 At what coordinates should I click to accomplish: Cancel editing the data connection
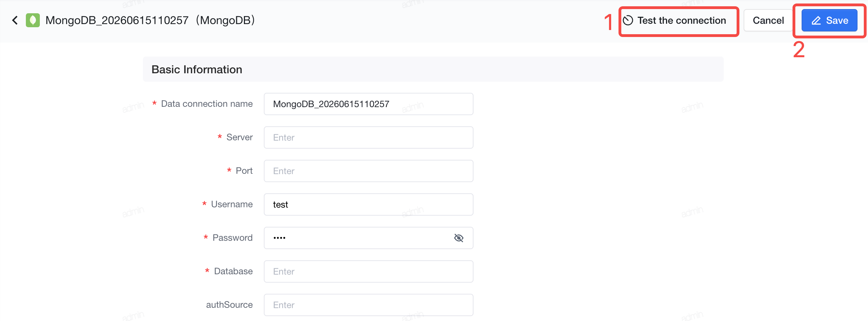768,21
